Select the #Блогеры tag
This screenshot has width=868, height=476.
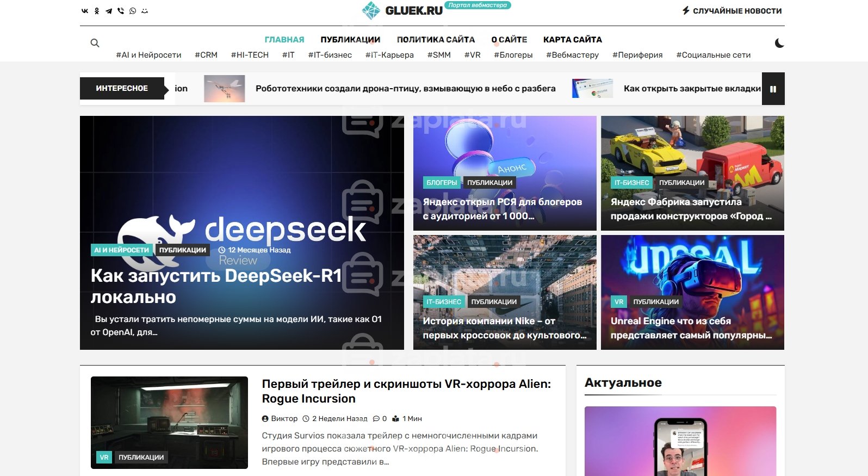513,55
